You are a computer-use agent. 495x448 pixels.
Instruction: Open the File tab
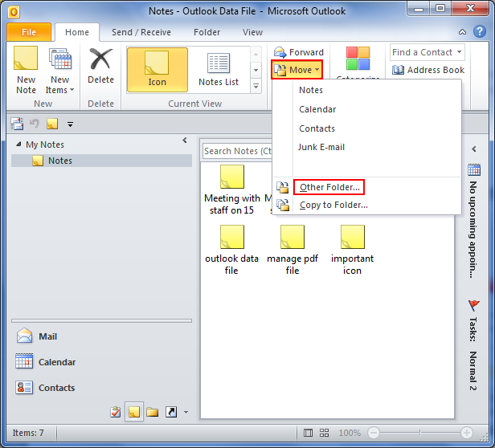(x=29, y=32)
